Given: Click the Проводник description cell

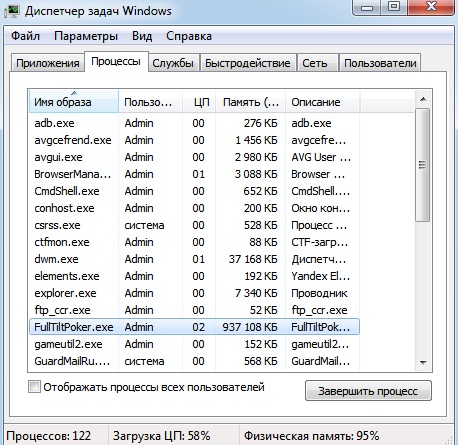Looking at the screenshot, I should [319, 293].
